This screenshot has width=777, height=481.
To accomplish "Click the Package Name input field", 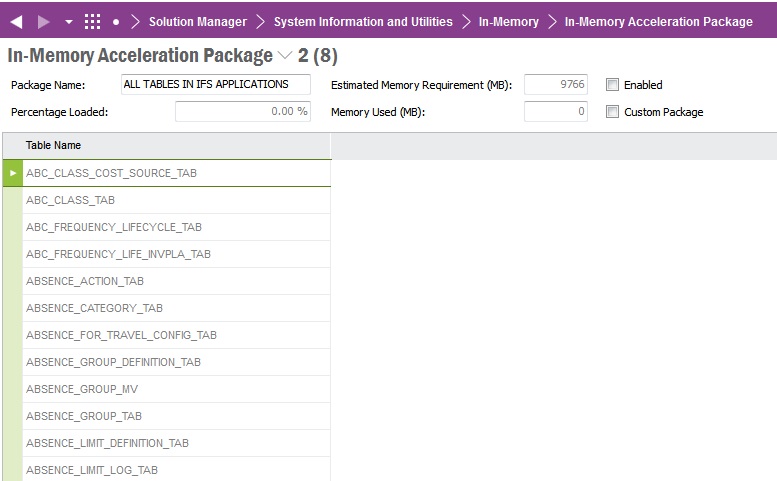I will click(215, 85).
